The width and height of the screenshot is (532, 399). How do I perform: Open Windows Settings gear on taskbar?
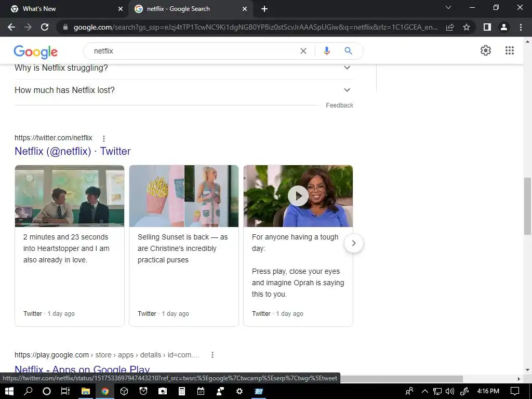coord(240,391)
